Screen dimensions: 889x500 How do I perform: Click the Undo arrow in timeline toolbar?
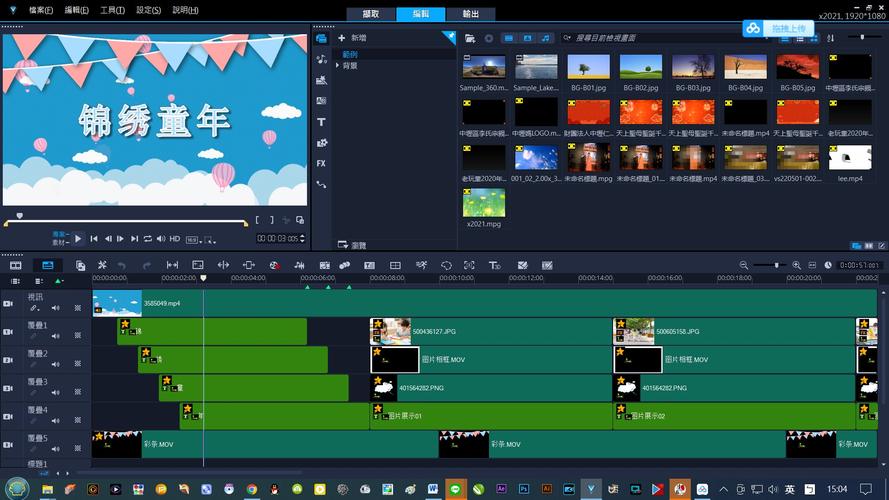[x=122, y=265]
